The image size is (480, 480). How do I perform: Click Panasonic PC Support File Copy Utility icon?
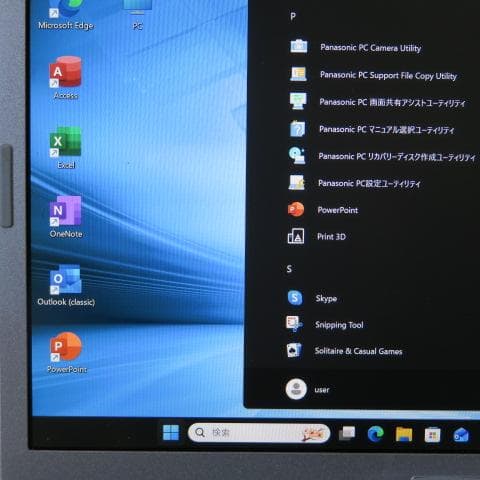[298, 74]
